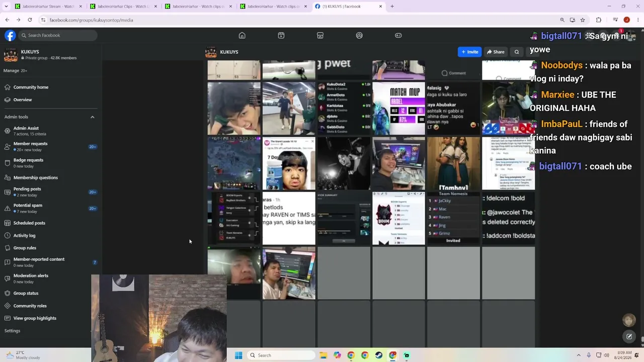Click the KUKUYS group name in sidebar

coord(30,52)
